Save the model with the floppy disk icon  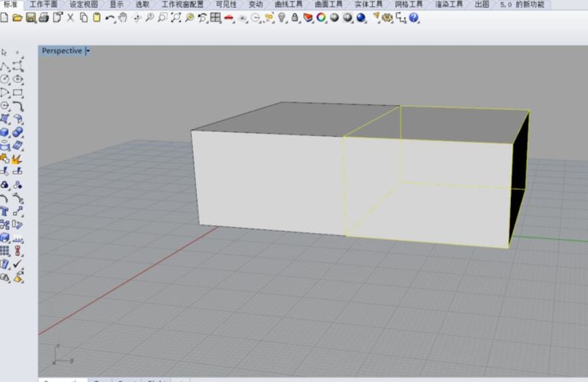pyautogui.click(x=31, y=18)
